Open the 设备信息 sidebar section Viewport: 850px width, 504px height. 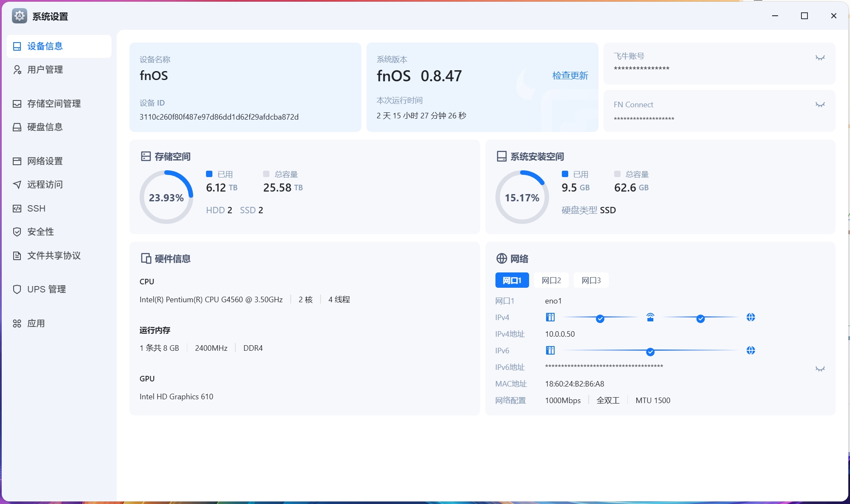click(59, 46)
